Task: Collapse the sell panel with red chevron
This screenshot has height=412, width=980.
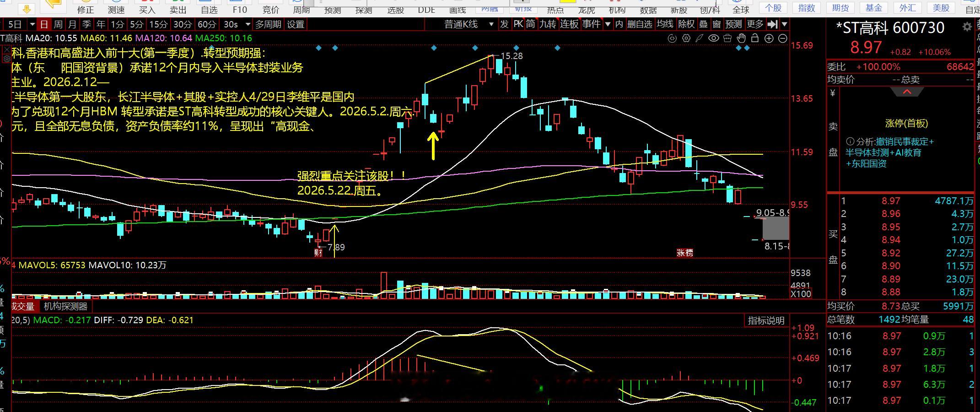Action: (x=907, y=92)
